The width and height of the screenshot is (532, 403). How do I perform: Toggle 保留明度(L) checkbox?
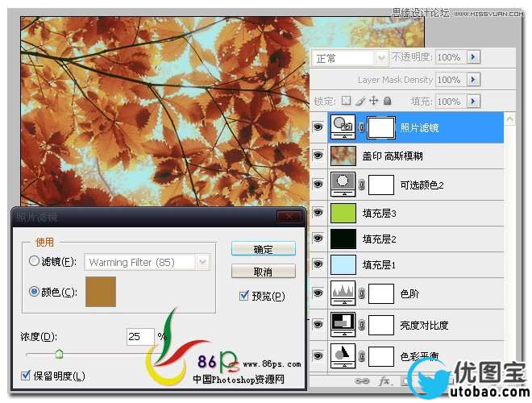pyautogui.click(x=26, y=375)
